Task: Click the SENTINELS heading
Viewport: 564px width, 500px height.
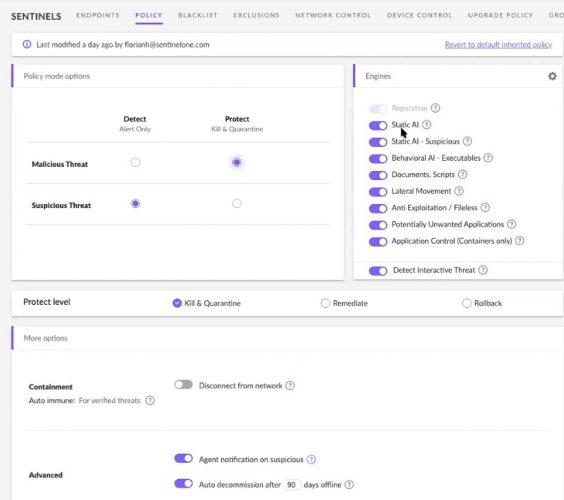Action: click(x=36, y=16)
